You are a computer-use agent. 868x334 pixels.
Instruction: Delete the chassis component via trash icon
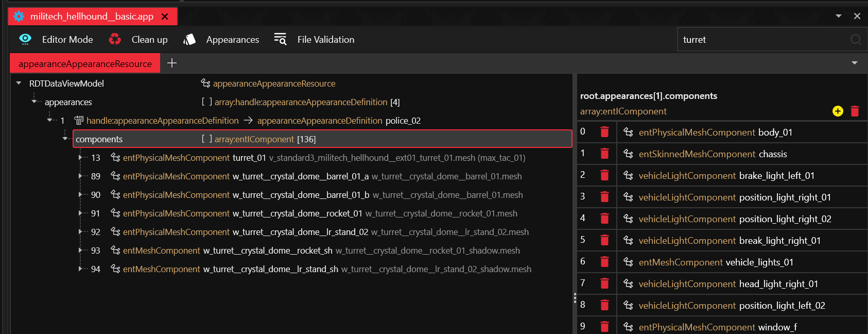604,154
